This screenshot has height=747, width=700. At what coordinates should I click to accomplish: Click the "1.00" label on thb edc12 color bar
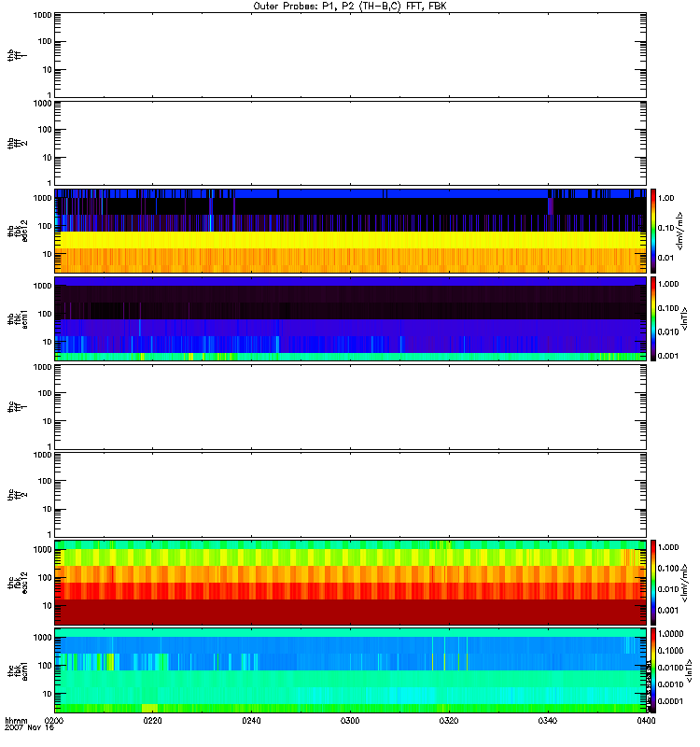coord(666,198)
